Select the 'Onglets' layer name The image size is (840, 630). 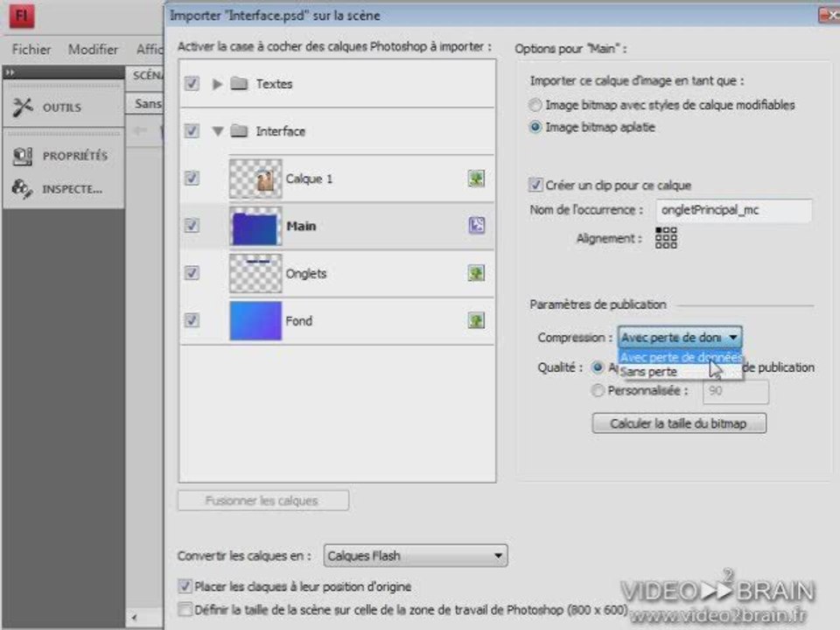click(306, 273)
